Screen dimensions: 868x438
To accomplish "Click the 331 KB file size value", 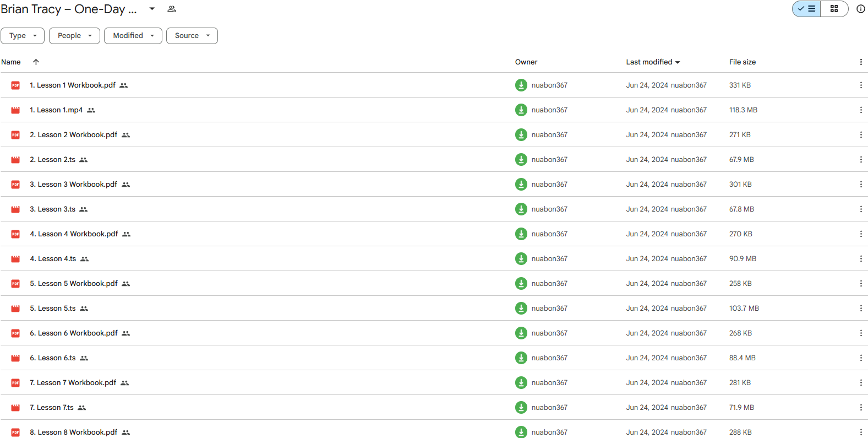I will [740, 85].
